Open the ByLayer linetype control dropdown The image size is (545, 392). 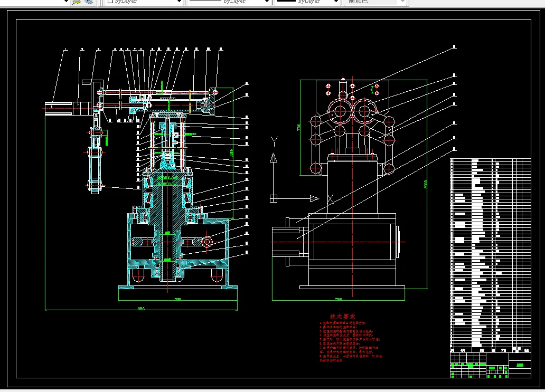pyautogui.click(x=228, y=2)
